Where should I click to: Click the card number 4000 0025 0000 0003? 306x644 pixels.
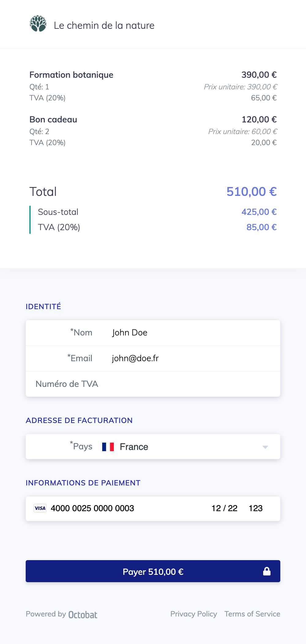(92, 508)
